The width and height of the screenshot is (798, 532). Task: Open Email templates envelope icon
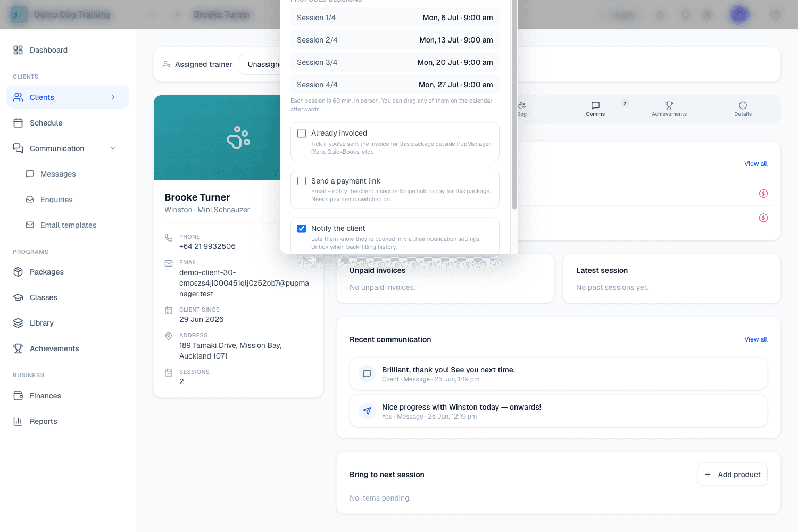(x=30, y=225)
